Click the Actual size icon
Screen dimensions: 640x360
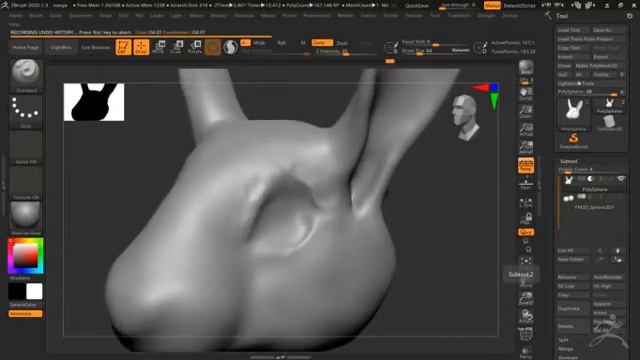[526, 130]
